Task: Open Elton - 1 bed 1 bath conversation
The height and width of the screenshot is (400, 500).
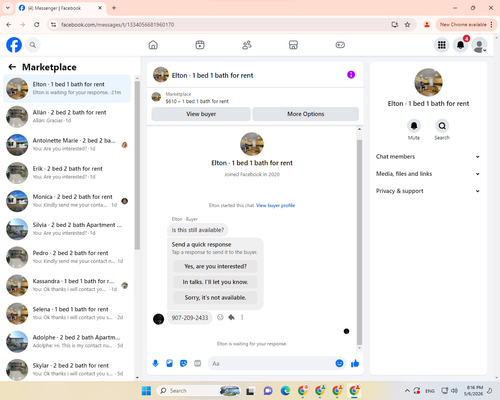Action: tap(67, 89)
